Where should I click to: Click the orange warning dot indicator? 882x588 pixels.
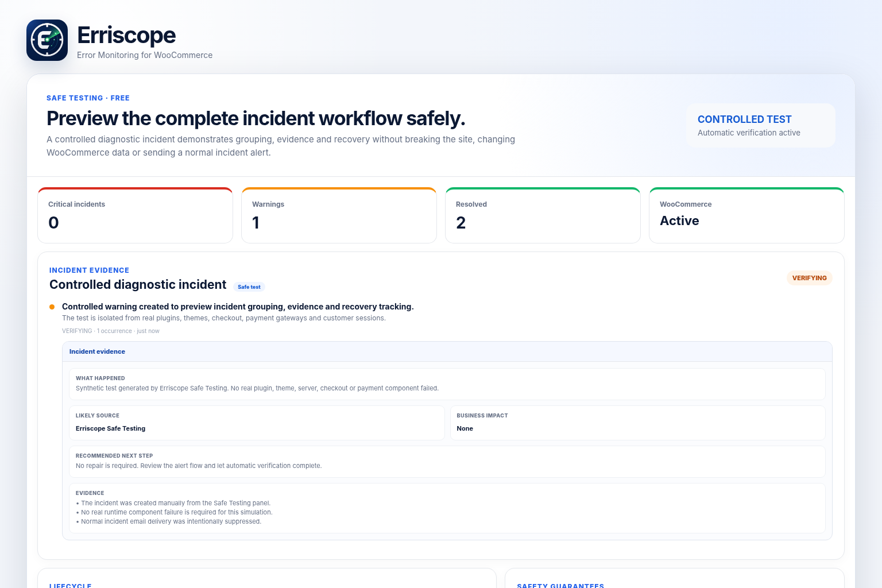click(x=52, y=307)
